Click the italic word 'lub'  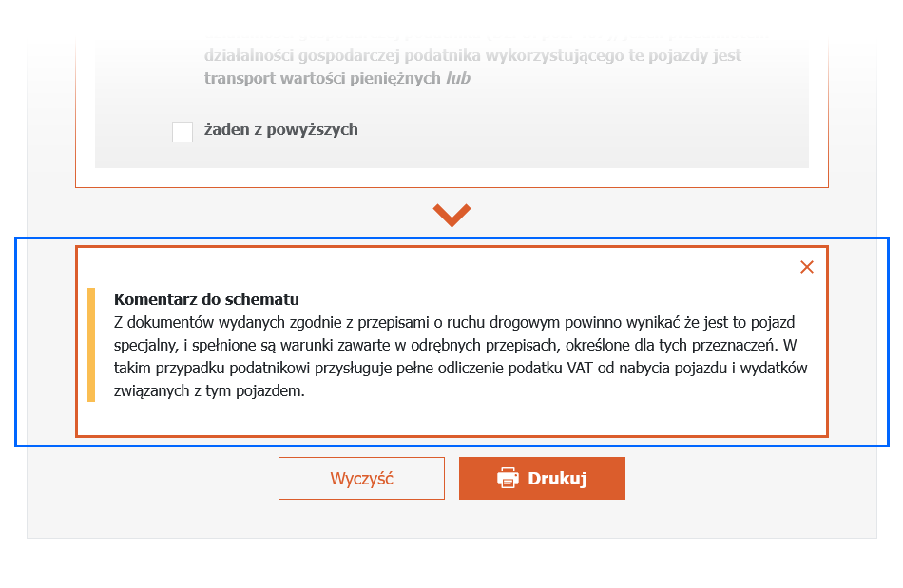[x=458, y=78]
